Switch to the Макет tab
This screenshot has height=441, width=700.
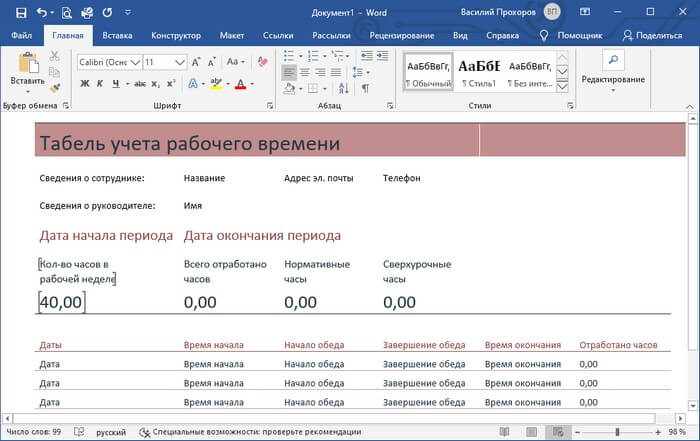(x=232, y=35)
